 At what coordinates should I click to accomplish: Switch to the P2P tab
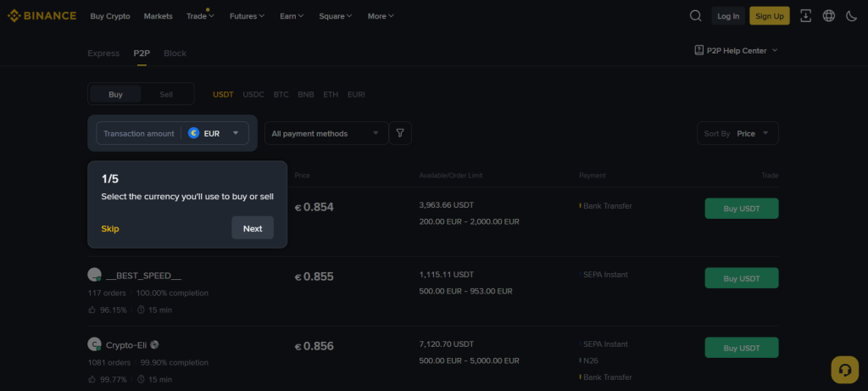tap(142, 53)
